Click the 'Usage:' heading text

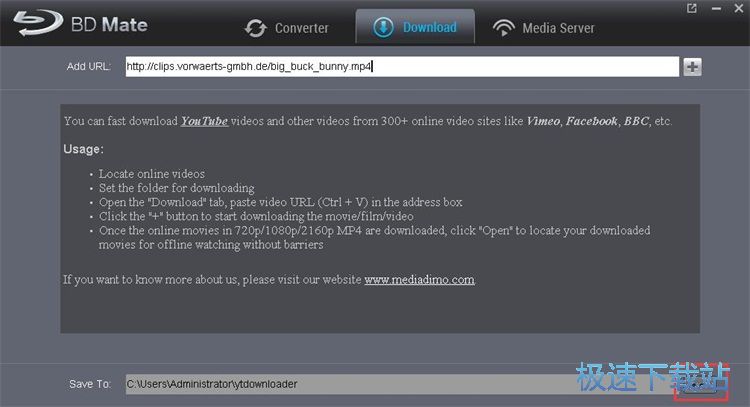pyautogui.click(x=83, y=149)
